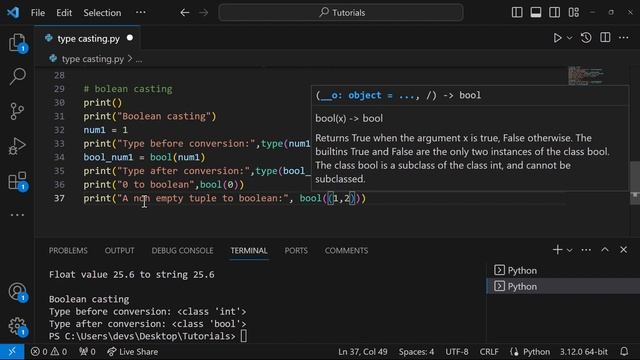
Task: Open editor More Actions ellipsis
Action: (624, 38)
